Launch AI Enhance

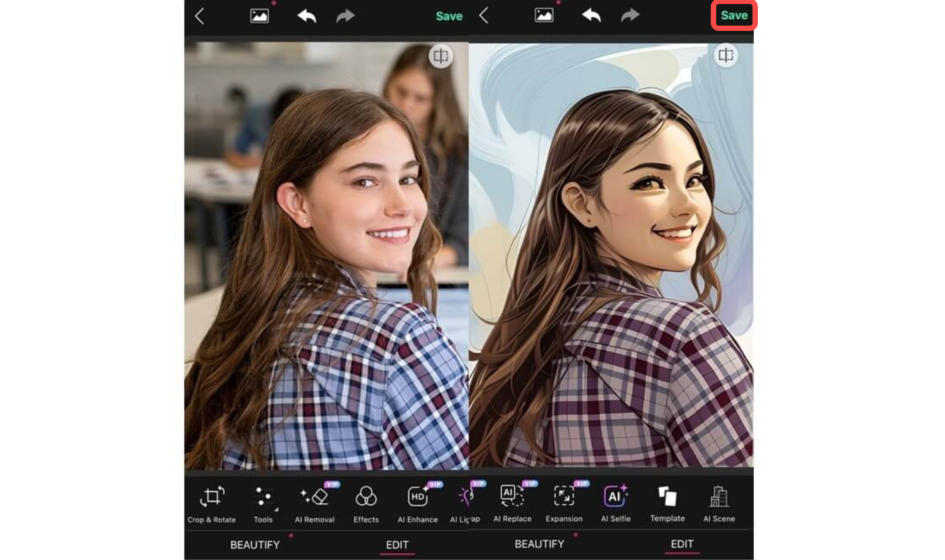(x=417, y=501)
